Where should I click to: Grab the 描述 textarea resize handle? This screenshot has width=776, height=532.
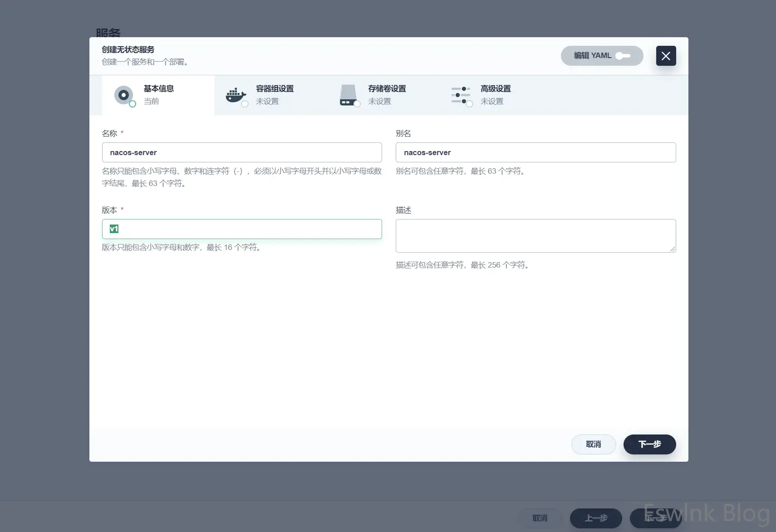(x=673, y=249)
